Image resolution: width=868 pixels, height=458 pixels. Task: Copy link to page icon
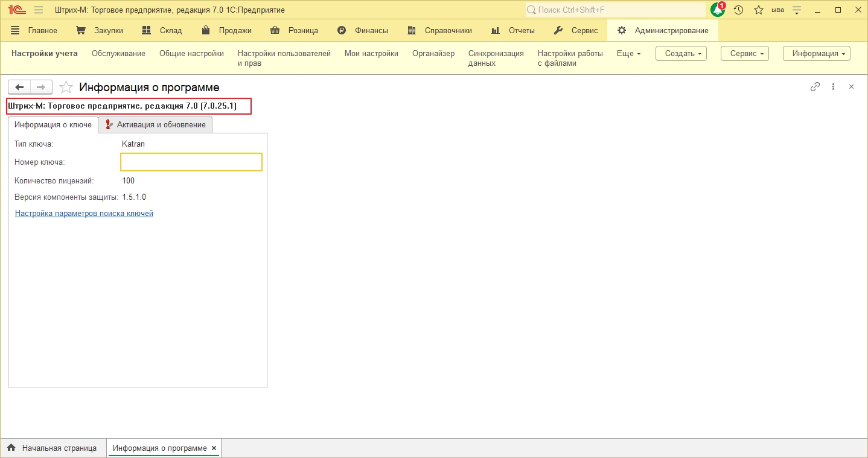pyautogui.click(x=815, y=87)
